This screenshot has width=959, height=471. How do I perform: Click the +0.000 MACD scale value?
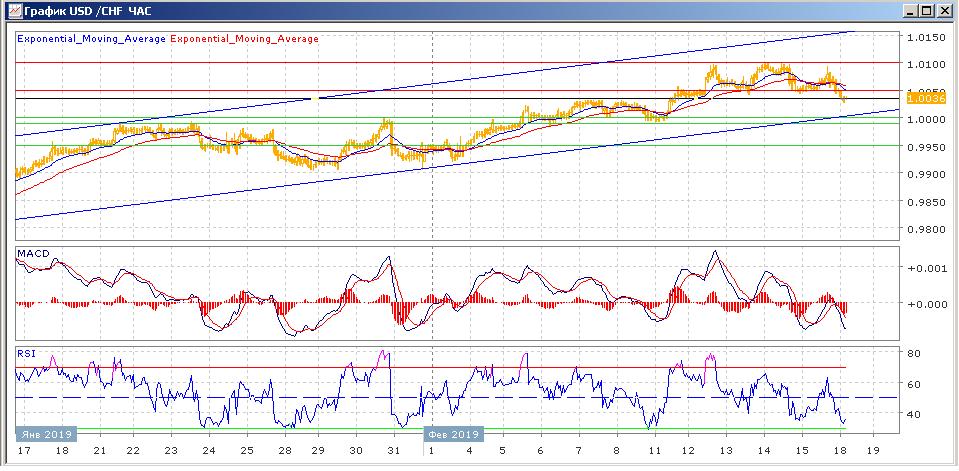tap(925, 304)
